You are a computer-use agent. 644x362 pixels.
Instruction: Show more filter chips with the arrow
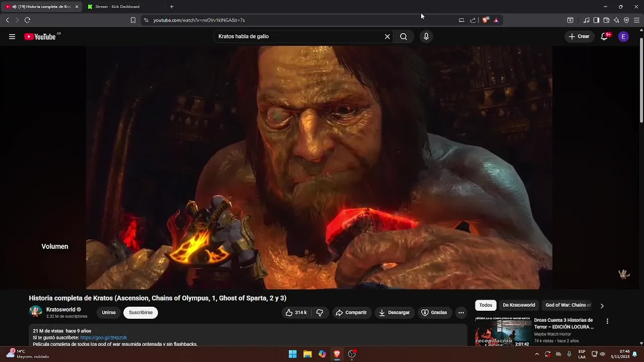602,306
